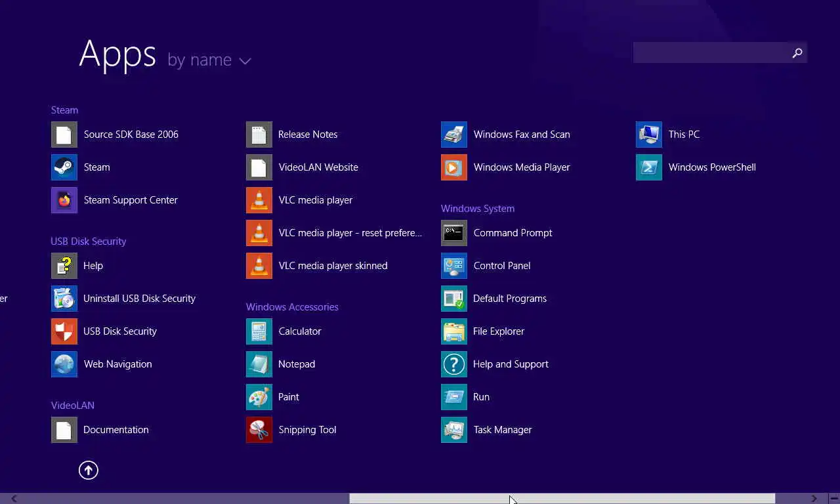Select the Windows Accessories group header

292,307
